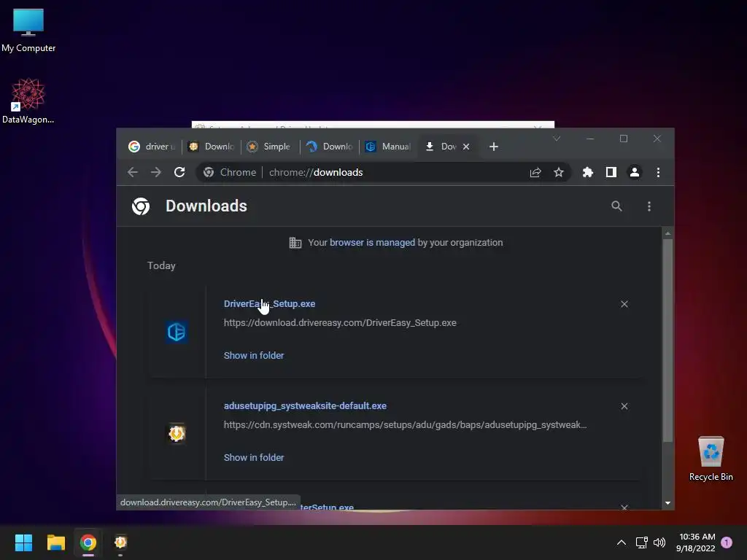This screenshot has width=747, height=560.
Task: Click the DriverEasy file icon
Action: click(x=177, y=332)
